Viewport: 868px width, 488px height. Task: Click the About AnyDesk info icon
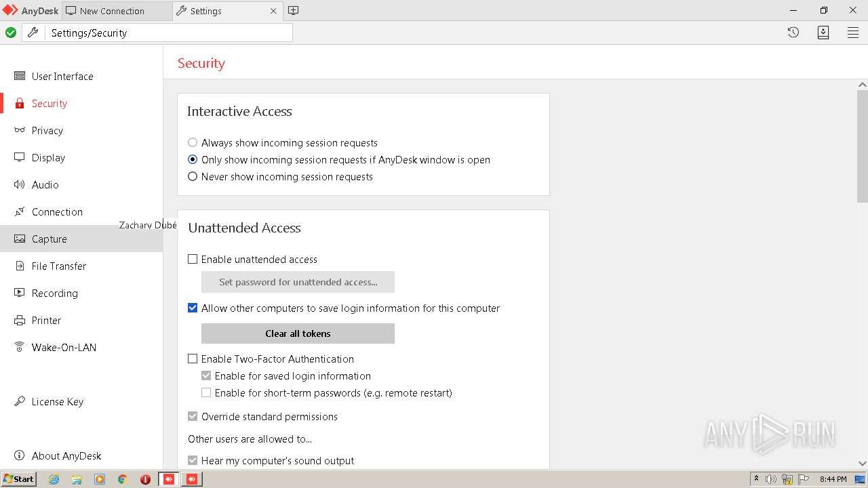coord(20,455)
